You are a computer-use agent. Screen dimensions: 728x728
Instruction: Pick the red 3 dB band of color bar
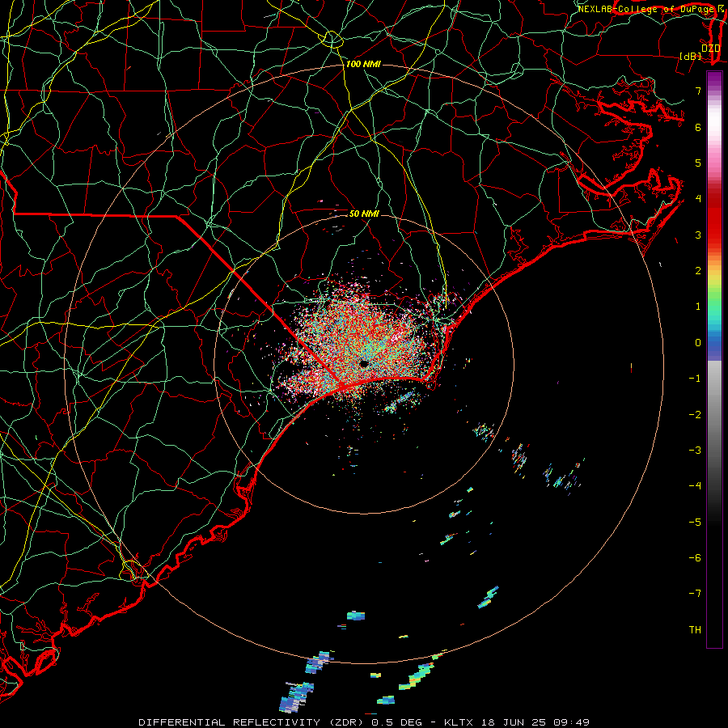714,235
